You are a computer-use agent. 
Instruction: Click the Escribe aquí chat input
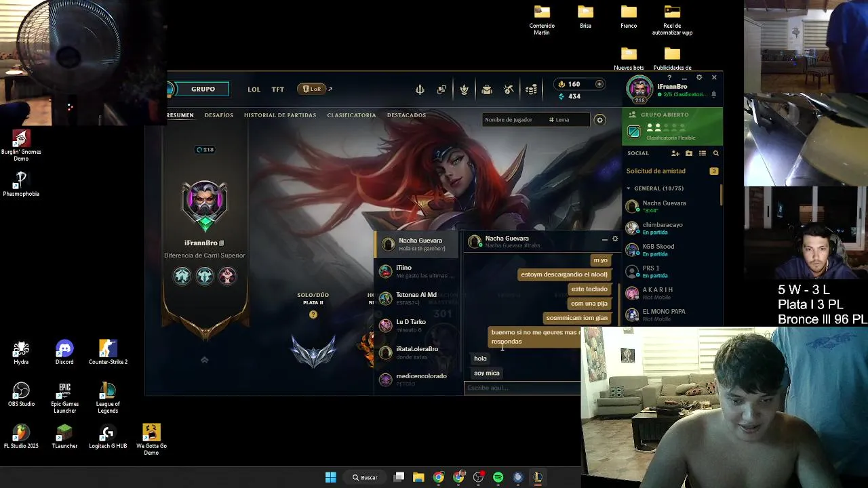pyautogui.click(x=522, y=388)
